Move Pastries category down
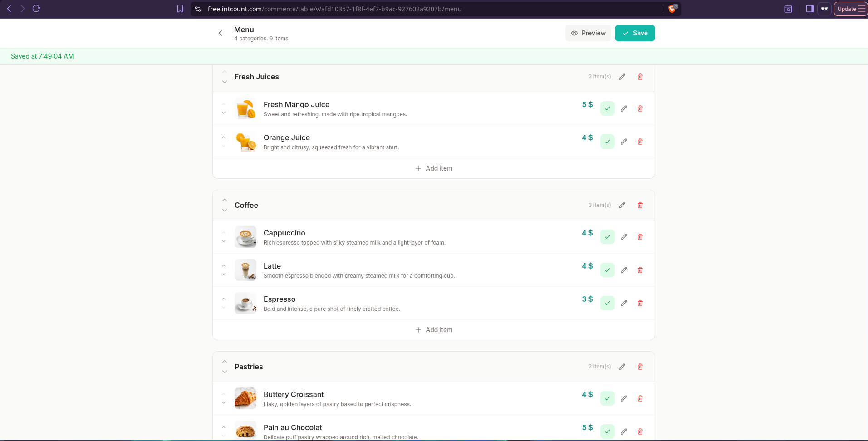 pos(225,372)
